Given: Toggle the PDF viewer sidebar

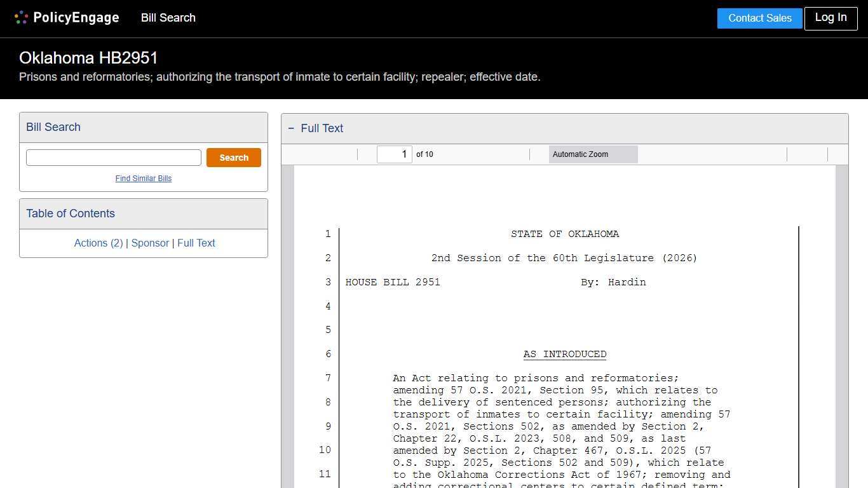Looking at the screenshot, I should tap(295, 154).
